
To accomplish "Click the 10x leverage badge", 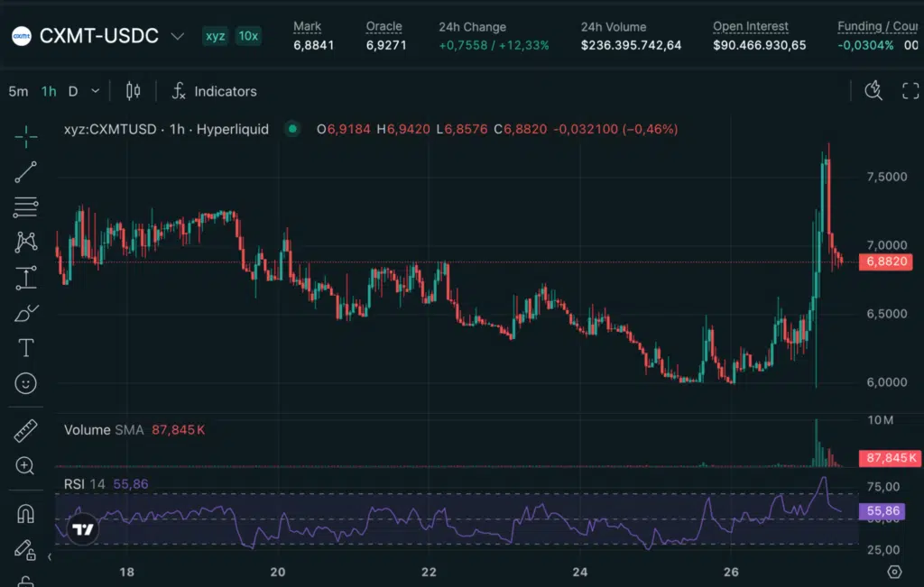I will (248, 36).
